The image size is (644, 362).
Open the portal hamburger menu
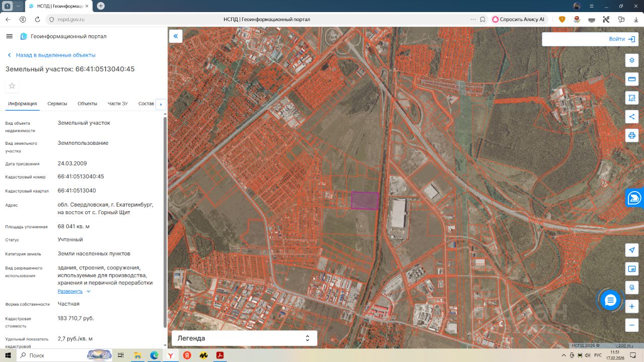[9, 36]
